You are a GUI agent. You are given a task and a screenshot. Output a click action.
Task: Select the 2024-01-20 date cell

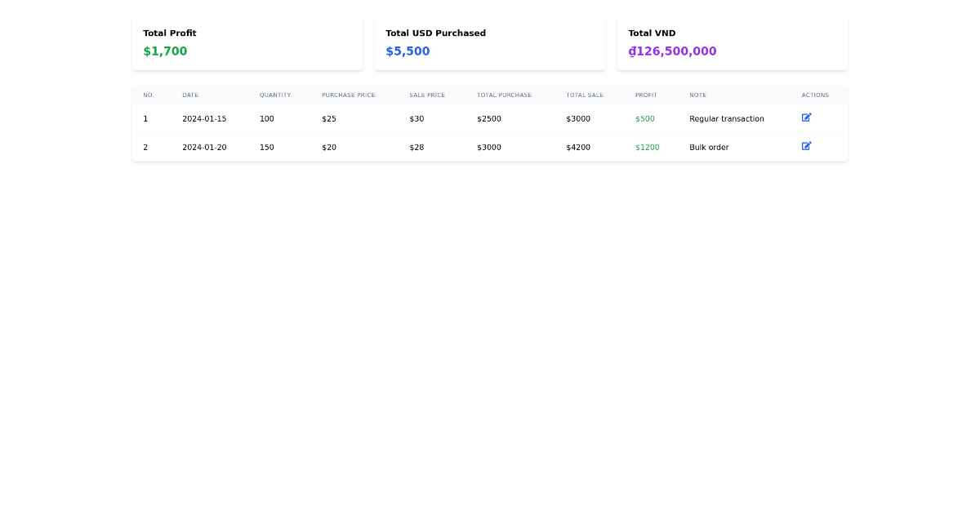(204, 148)
